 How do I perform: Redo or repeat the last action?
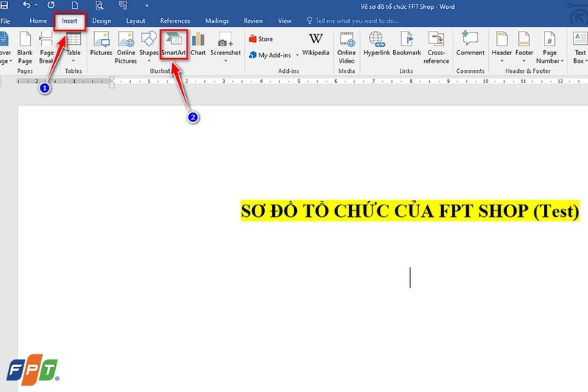tap(51, 5)
